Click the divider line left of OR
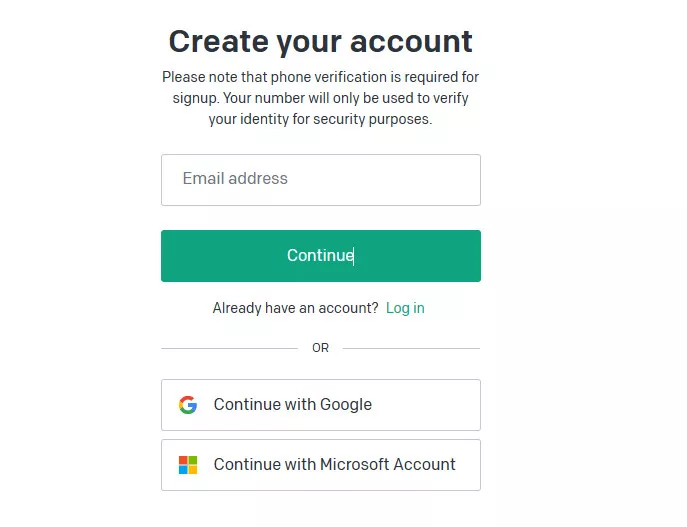Viewport: 687px width, 527px height. click(229, 348)
